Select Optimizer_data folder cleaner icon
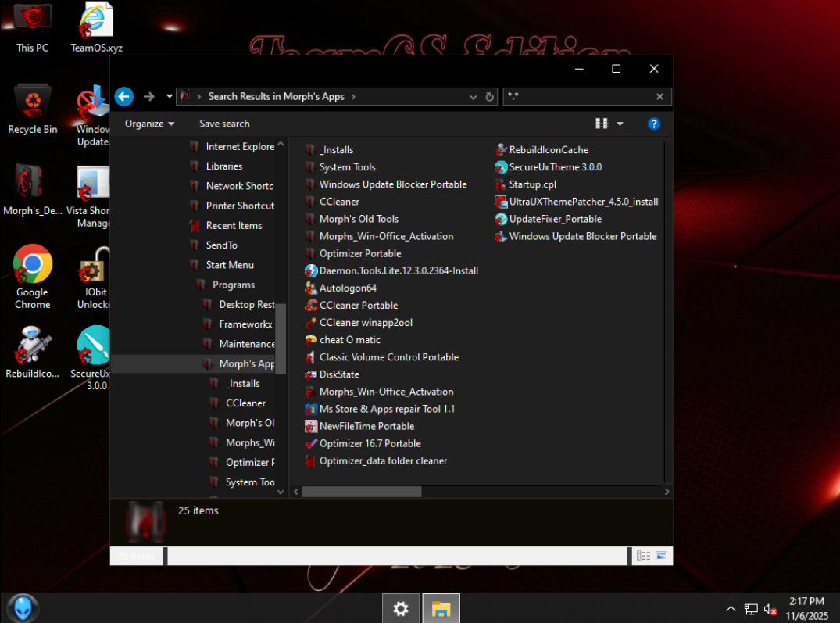840x623 pixels. pyautogui.click(x=311, y=460)
